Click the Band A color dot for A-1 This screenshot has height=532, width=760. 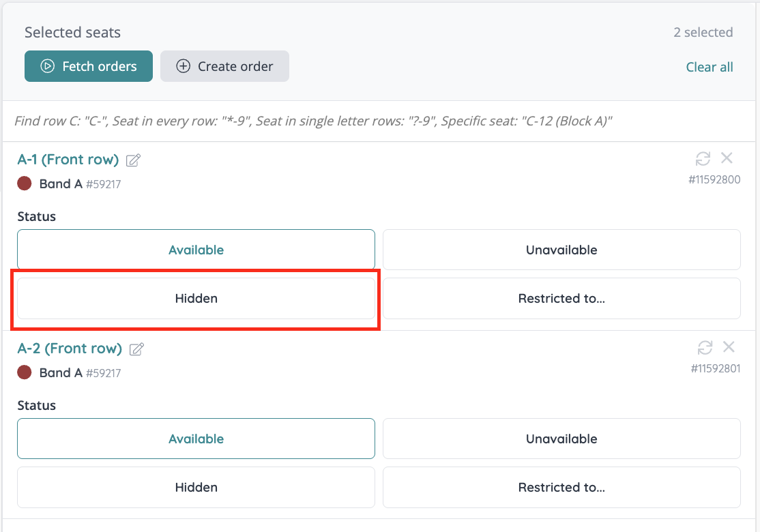click(x=25, y=183)
